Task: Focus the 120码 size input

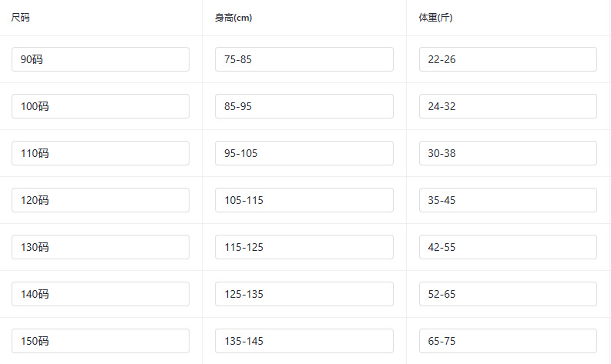Action: [x=100, y=200]
